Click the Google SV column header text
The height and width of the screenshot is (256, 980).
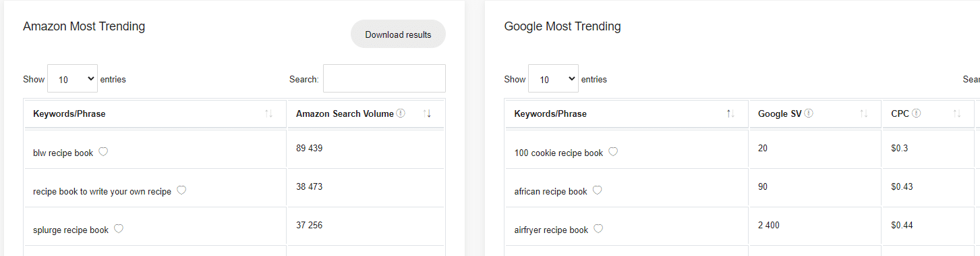pyautogui.click(x=780, y=113)
